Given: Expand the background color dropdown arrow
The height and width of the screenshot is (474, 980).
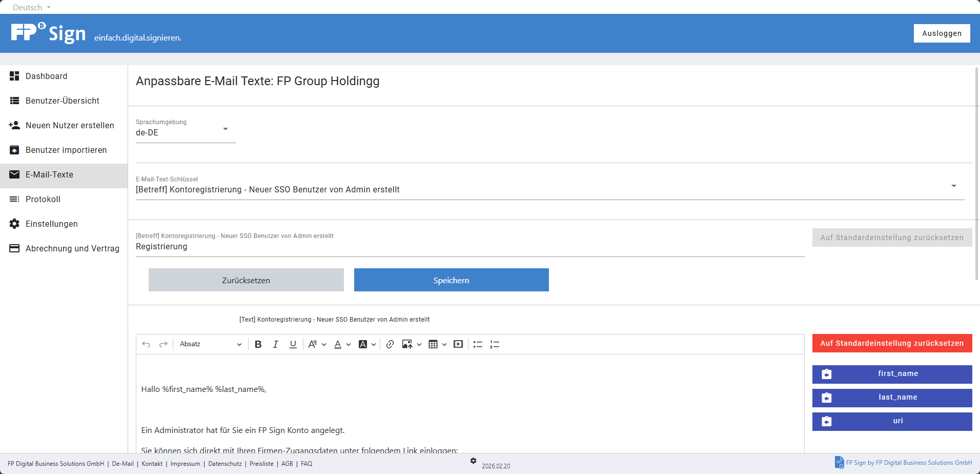Looking at the screenshot, I should (x=374, y=345).
